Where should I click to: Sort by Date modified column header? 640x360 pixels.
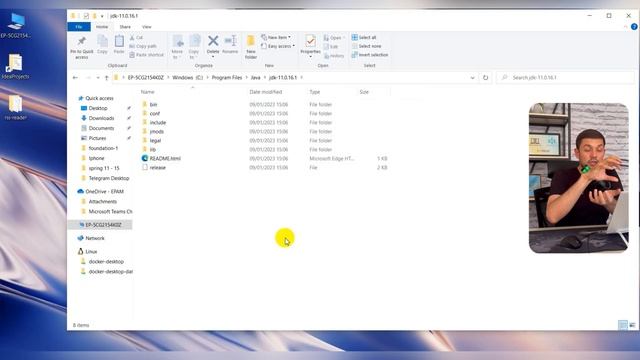pos(266,92)
